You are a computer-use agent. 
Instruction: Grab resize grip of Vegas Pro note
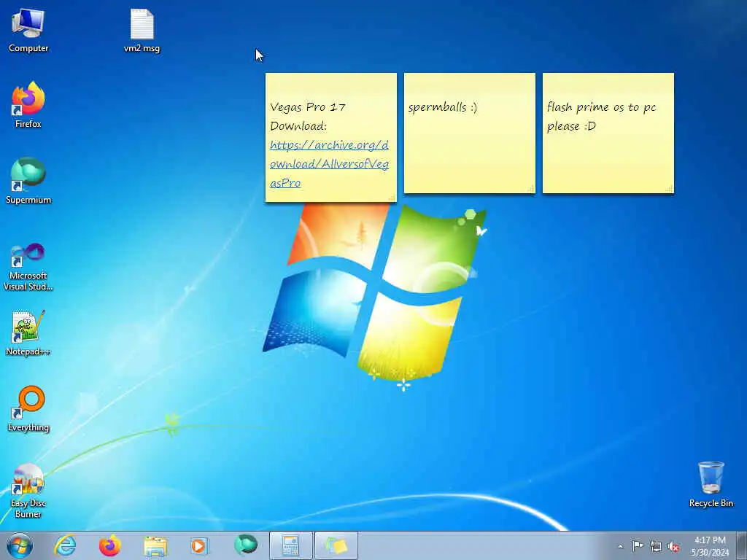pos(392,198)
